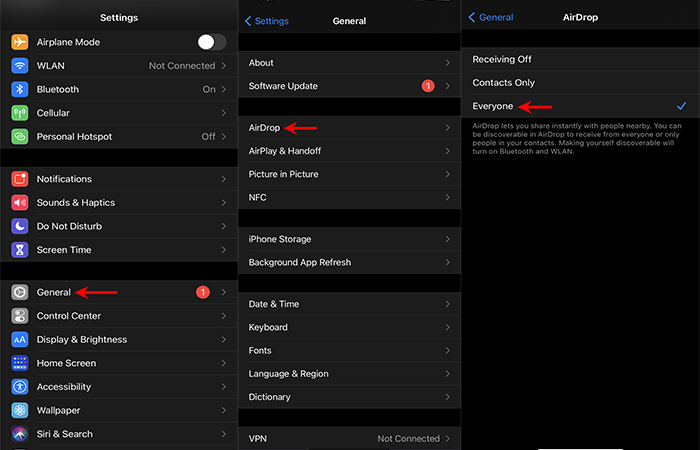Tap Bluetooth 'On' status text

[x=209, y=89]
